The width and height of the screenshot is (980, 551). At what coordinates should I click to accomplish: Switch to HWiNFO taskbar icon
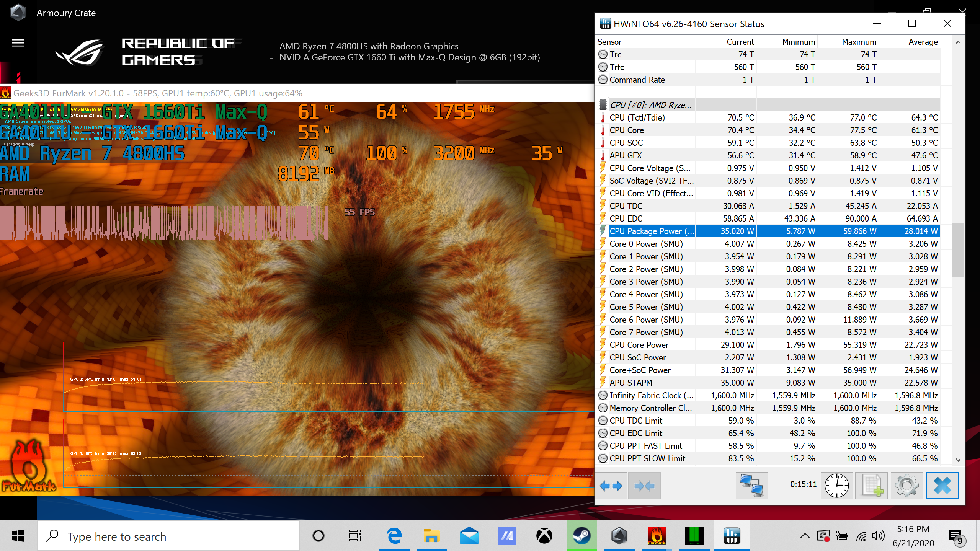click(x=732, y=536)
